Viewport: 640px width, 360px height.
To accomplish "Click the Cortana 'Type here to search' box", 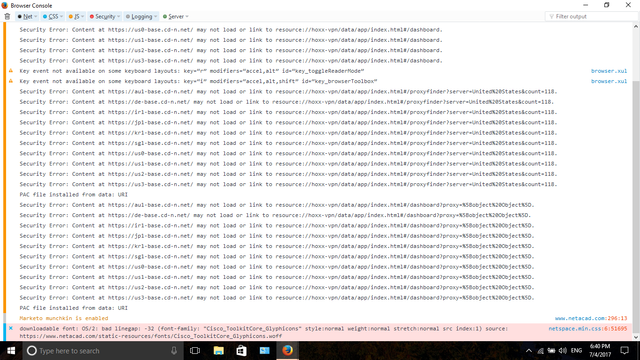I will tap(102, 351).
